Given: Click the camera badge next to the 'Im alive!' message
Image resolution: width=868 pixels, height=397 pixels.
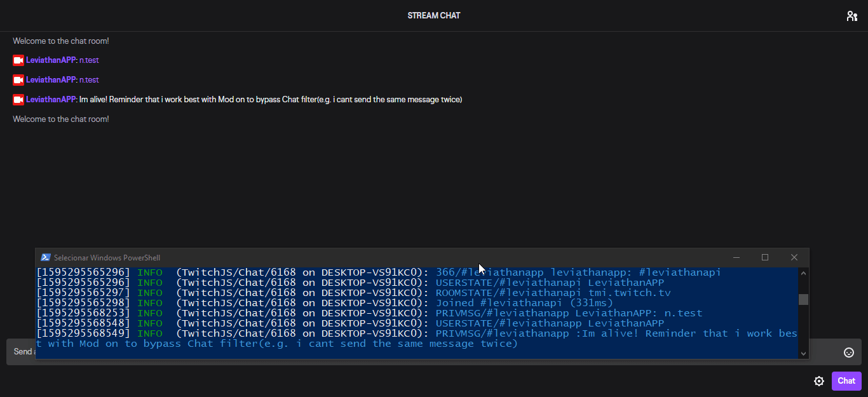Looking at the screenshot, I should 17,99.
